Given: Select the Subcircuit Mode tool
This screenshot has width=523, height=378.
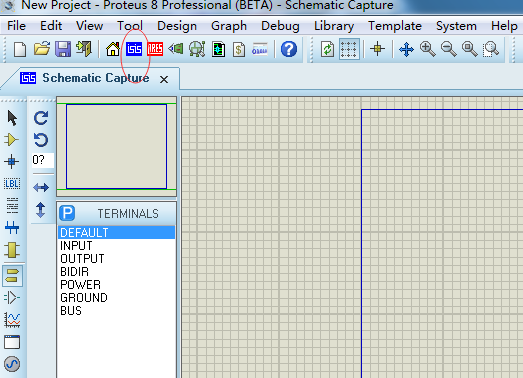Looking at the screenshot, I should tap(12, 250).
